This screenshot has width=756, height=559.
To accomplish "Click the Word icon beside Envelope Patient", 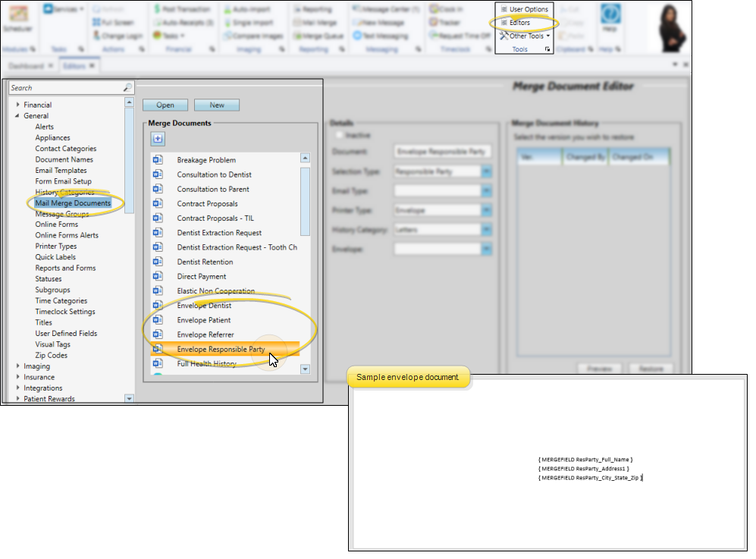I will [x=158, y=320].
